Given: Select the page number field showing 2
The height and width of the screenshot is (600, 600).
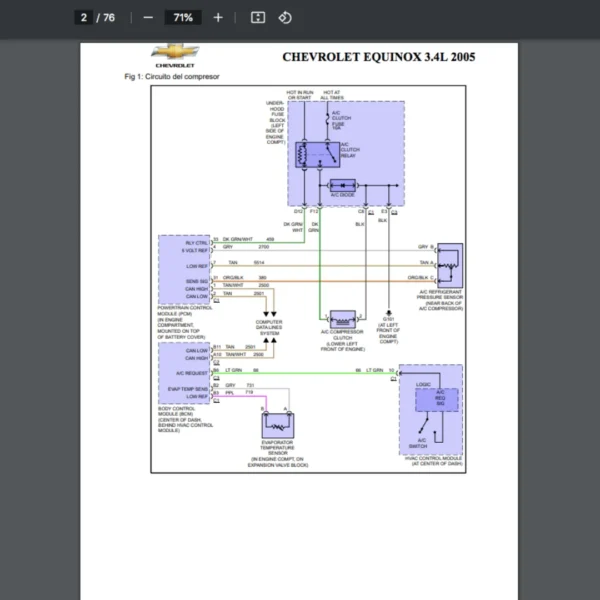Looking at the screenshot, I should click(x=83, y=18).
